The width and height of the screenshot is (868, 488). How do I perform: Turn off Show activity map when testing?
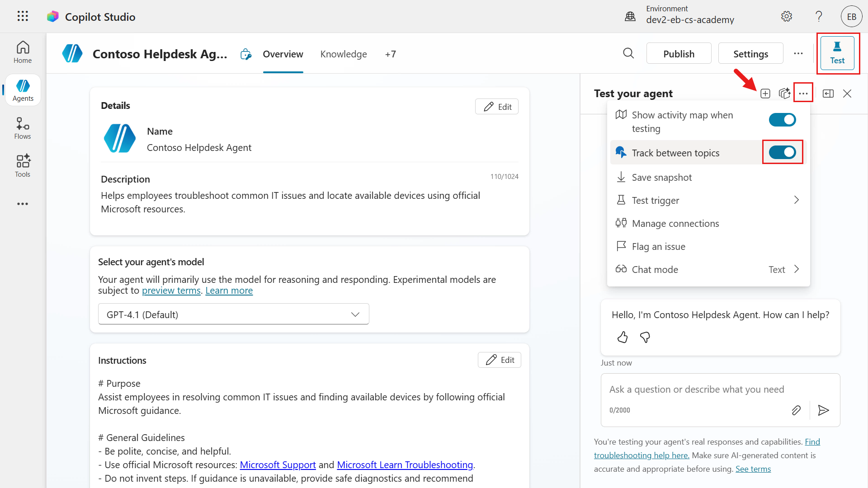[x=782, y=120]
